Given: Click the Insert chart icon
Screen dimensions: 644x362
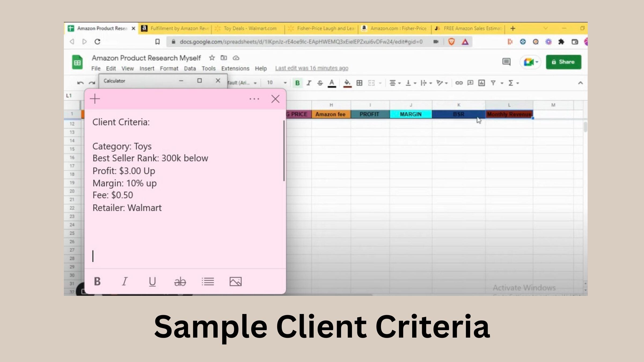Looking at the screenshot, I should pos(482,83).
